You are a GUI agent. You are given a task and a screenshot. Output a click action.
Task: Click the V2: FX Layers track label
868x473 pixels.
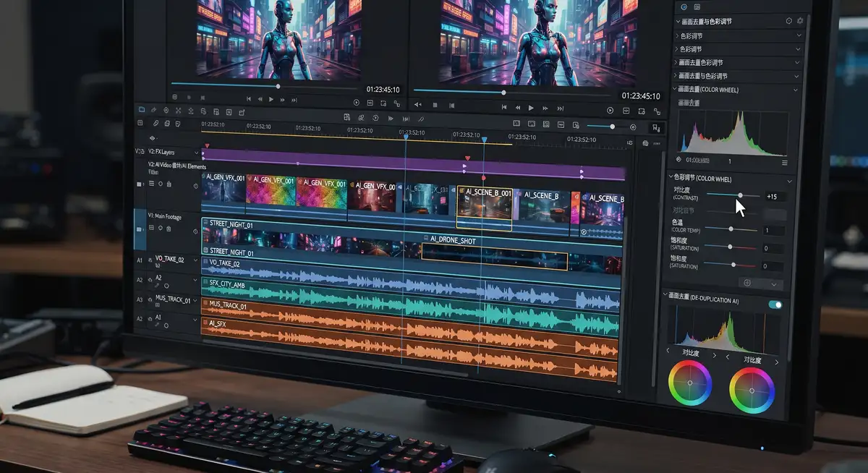point(163,153)
